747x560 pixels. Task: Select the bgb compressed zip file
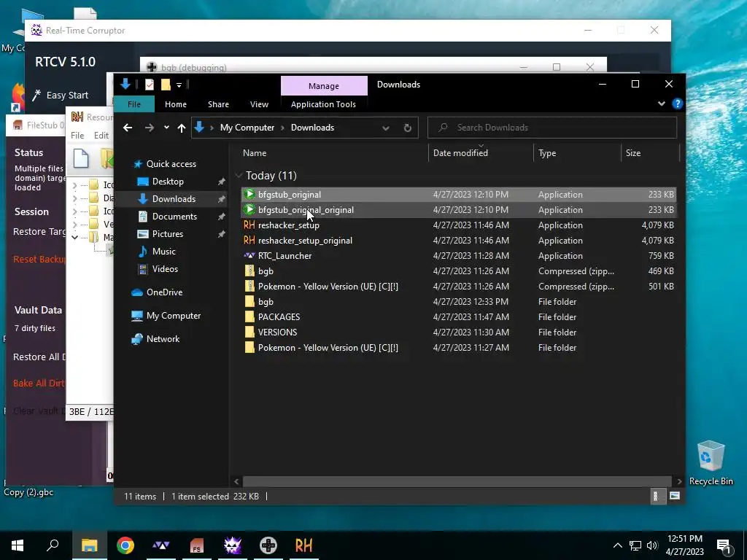pyautogui.click(x=458, y=271)
